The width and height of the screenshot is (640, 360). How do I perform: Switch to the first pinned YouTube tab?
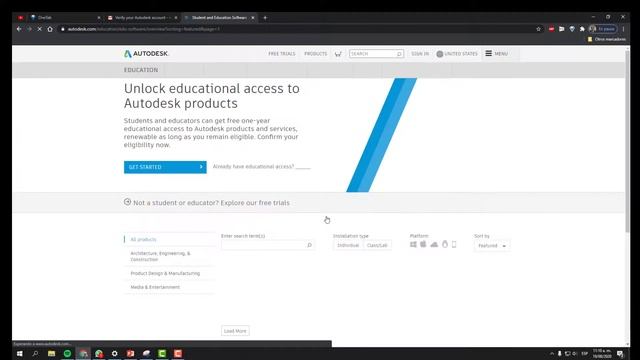[x=20, y=18]
